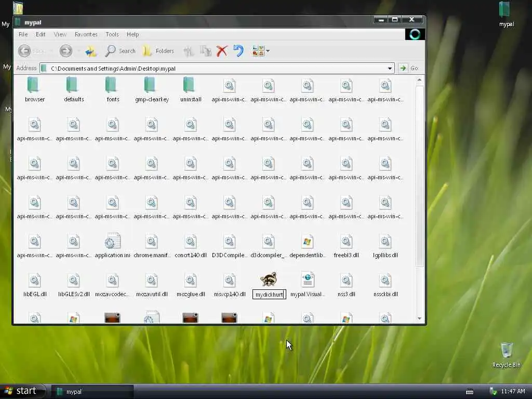532x399 pixels.
Task: Select the libEGL.dll file
Action: click(35, 285)
